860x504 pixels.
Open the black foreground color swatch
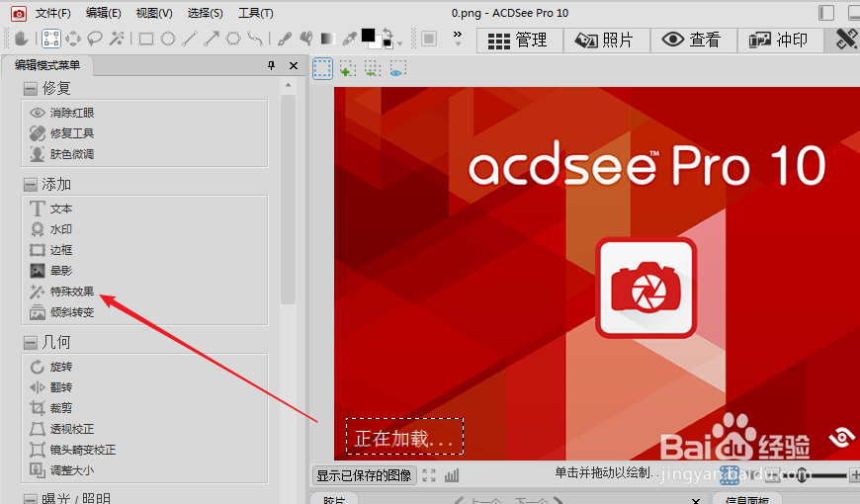tap(368, 36)
